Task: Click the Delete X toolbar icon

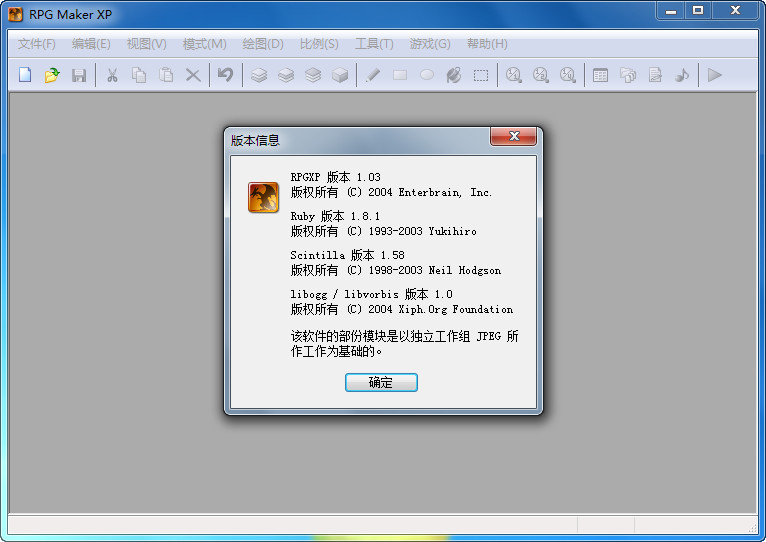Action: [193, 75]
